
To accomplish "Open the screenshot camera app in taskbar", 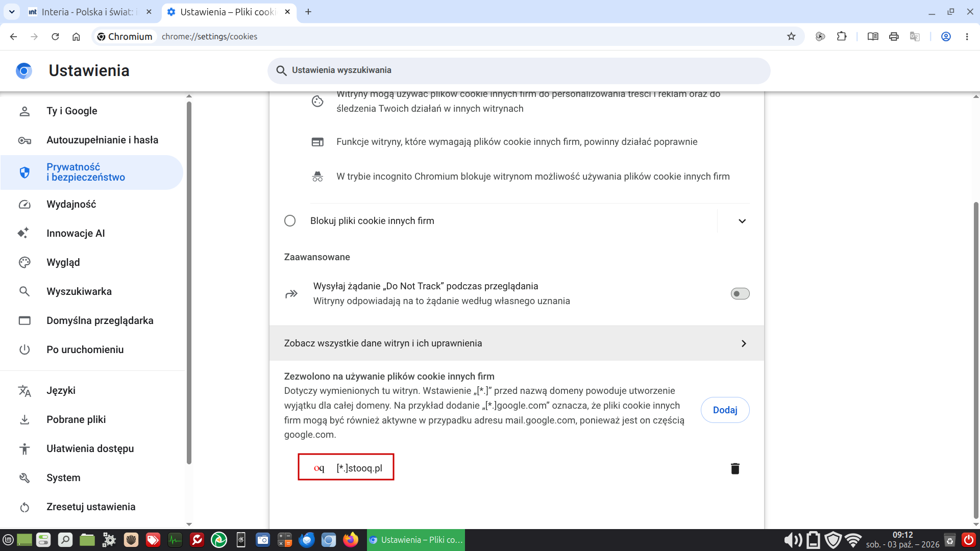I will 263,540.
